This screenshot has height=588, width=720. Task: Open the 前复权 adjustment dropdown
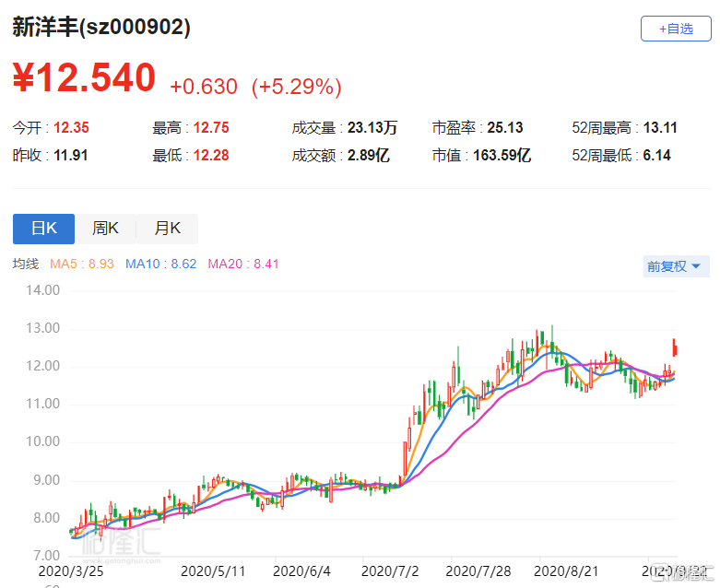677,266
